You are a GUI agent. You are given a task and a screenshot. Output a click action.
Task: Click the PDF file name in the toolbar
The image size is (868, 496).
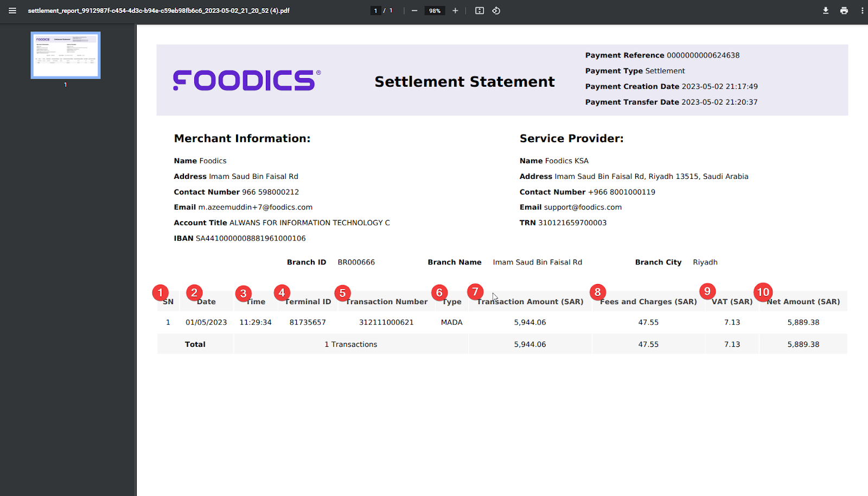(158, 10)
